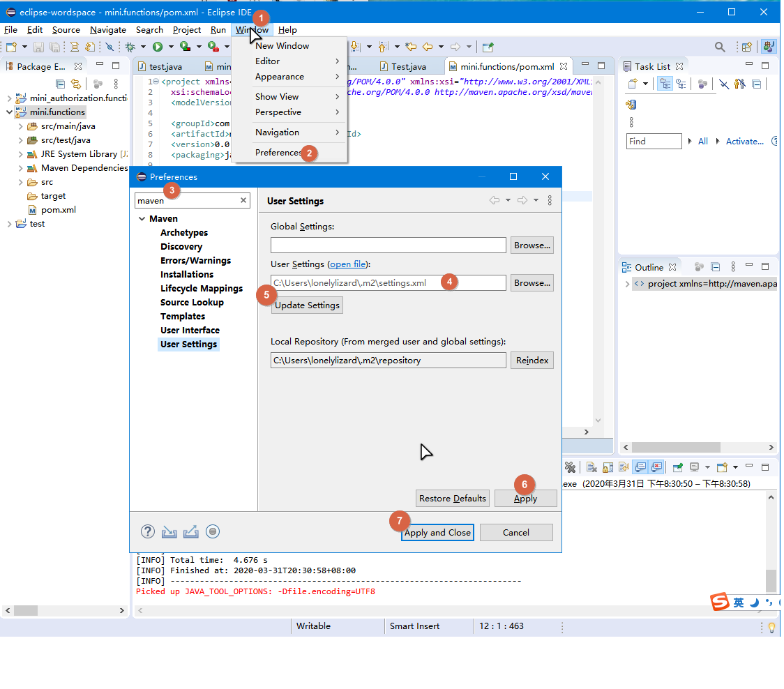Image resolution: width=784 pixels, height=689 pixels.
Task: Expand the test project node
Action: (x=9, y=224)
